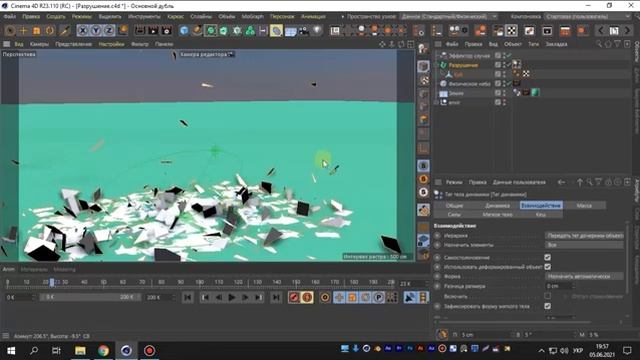This screenshot has height=360, width=640.
Task: Toggle the Z axis lock
Action: tap(109, 31)
